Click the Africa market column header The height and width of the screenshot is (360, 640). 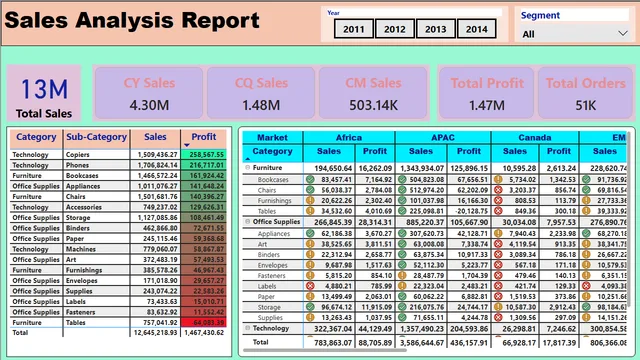349,138
